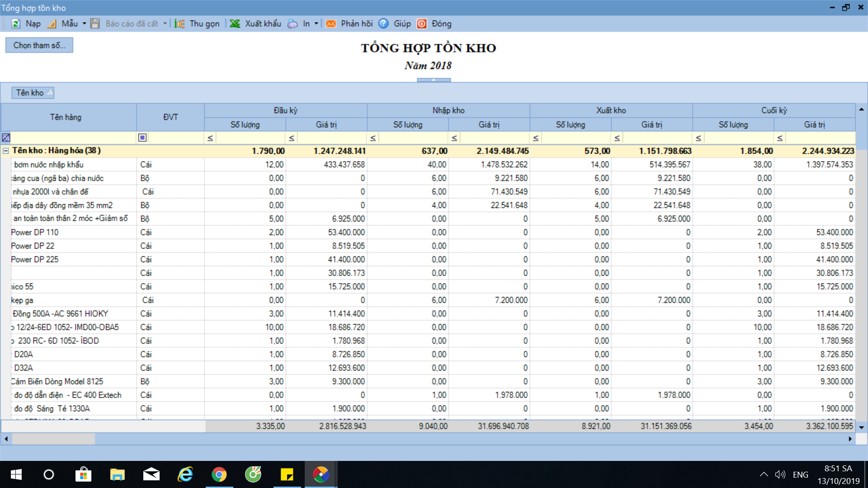This screenshot has width=868, height=488.
Task: Click the horizontal scrollbar thumb
Action: click(53, 439)
